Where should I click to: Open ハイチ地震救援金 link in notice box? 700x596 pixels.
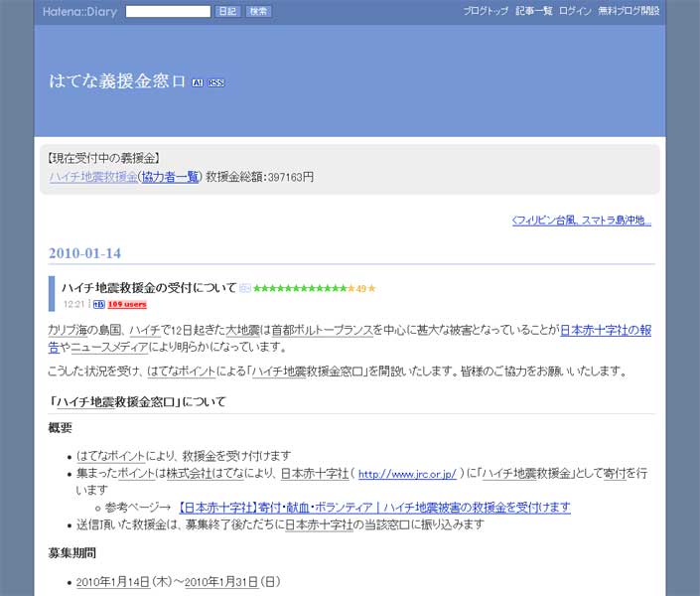93,177
